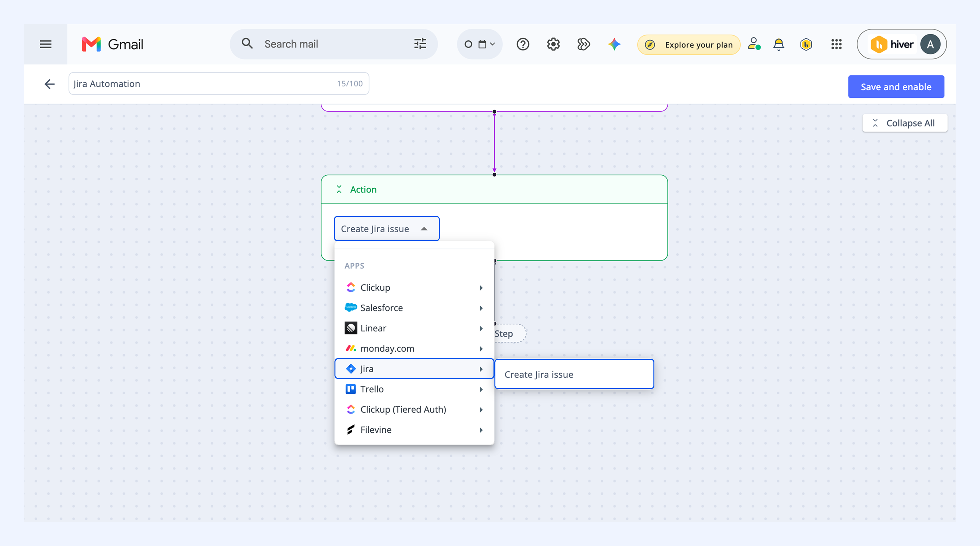Click Collapse All
The image size is (980, 546).
pyautogui.click(x=905, y=123)
